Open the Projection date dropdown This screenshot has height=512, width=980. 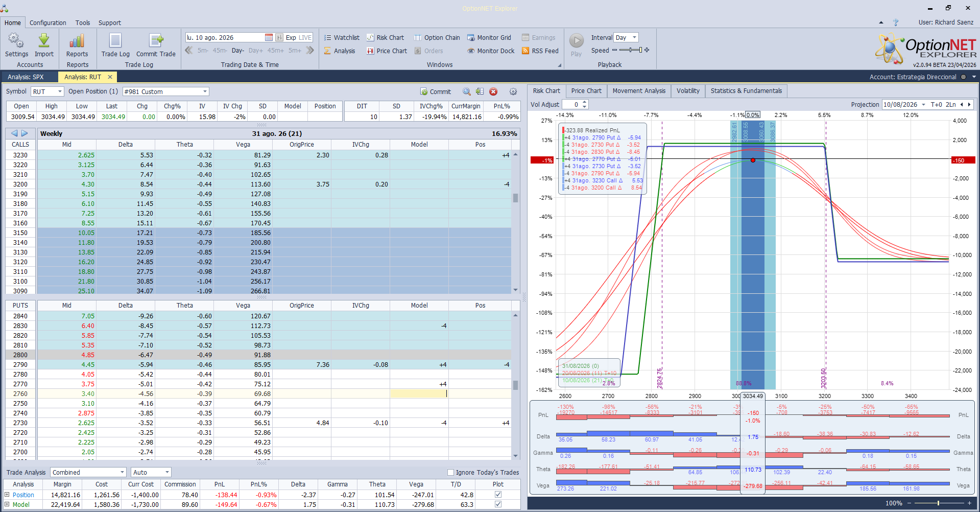coord(923,104)
